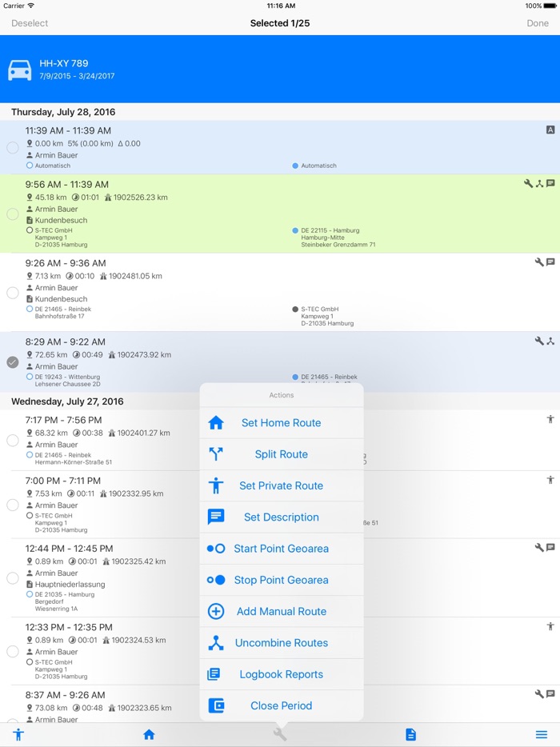Open the document icon in bottom toolbar
Image resolution: width=560 pixels, height=747 pixels.
tap(411, 735)
